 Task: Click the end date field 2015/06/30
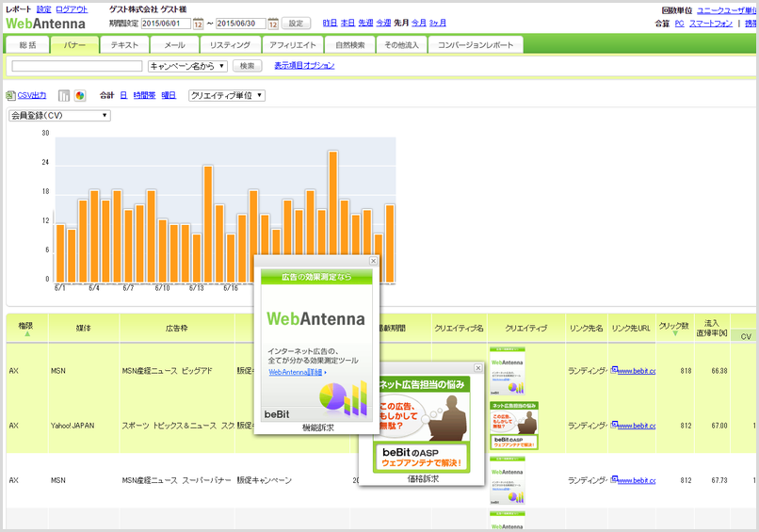point(240,24)
